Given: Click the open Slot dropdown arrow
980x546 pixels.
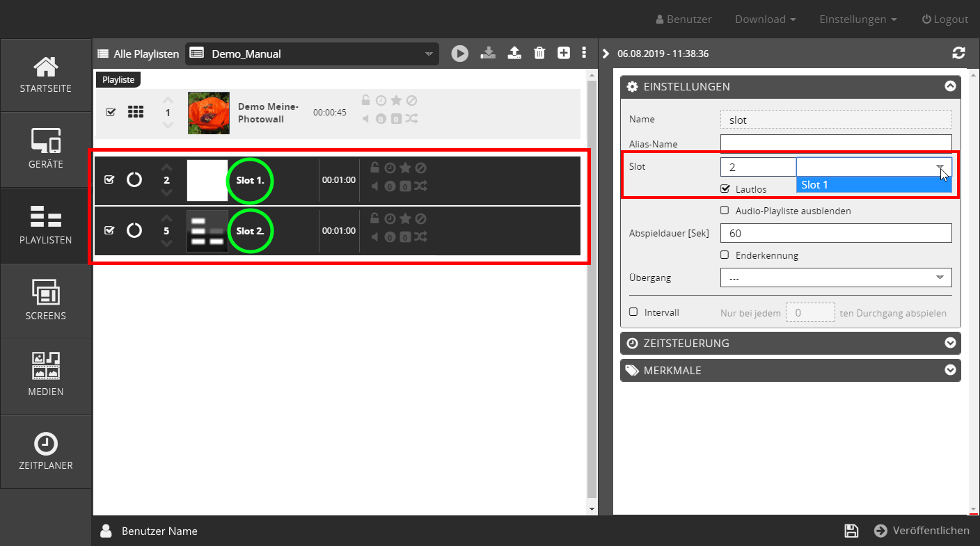Looking at the screenshot, I should (x=940, y=167).
